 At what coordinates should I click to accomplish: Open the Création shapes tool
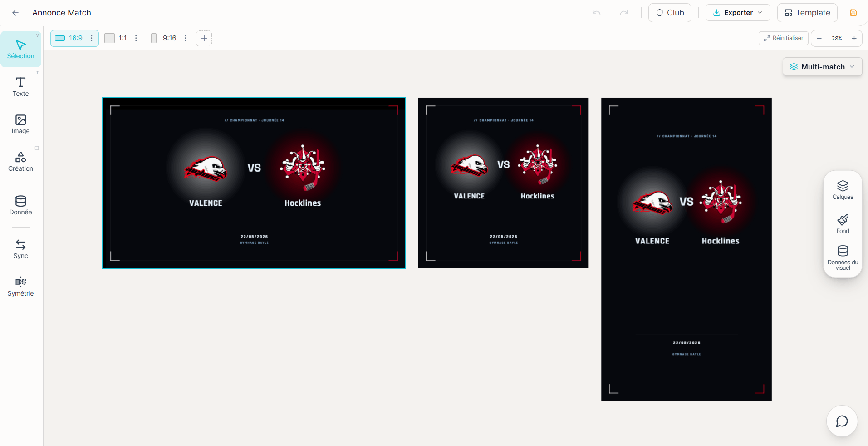(21, 162)
